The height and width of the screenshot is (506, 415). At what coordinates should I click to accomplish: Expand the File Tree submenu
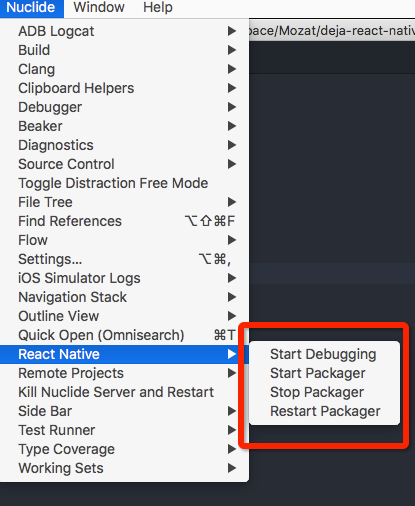click(x=124, y=202)
